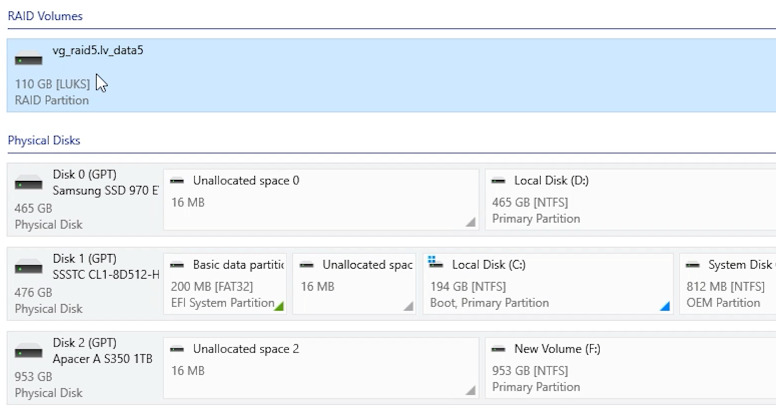
Task: Click the corner triangle marker of Unallocated space 2
Action: click(x=471, y=390)
